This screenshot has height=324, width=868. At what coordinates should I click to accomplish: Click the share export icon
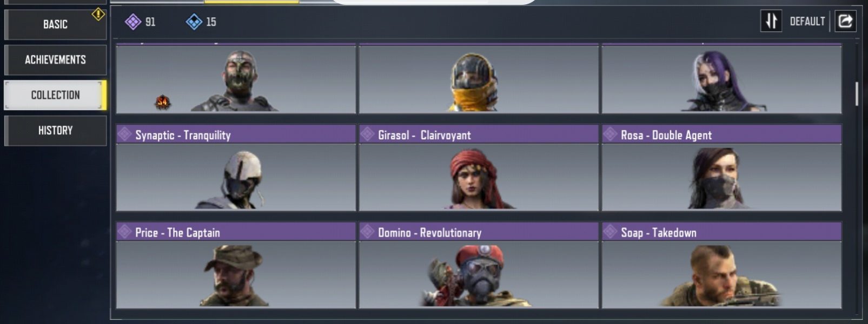(x=845, y=21)
